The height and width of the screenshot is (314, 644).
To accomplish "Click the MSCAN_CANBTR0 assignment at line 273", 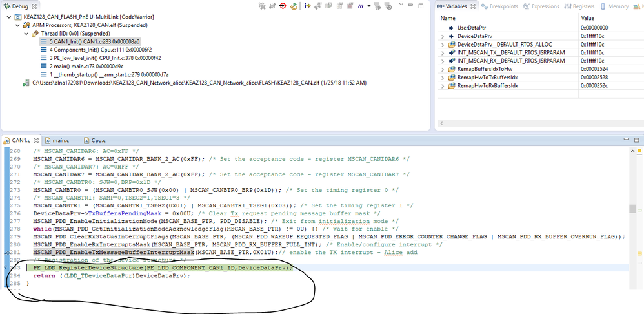I will coord(158,189).
